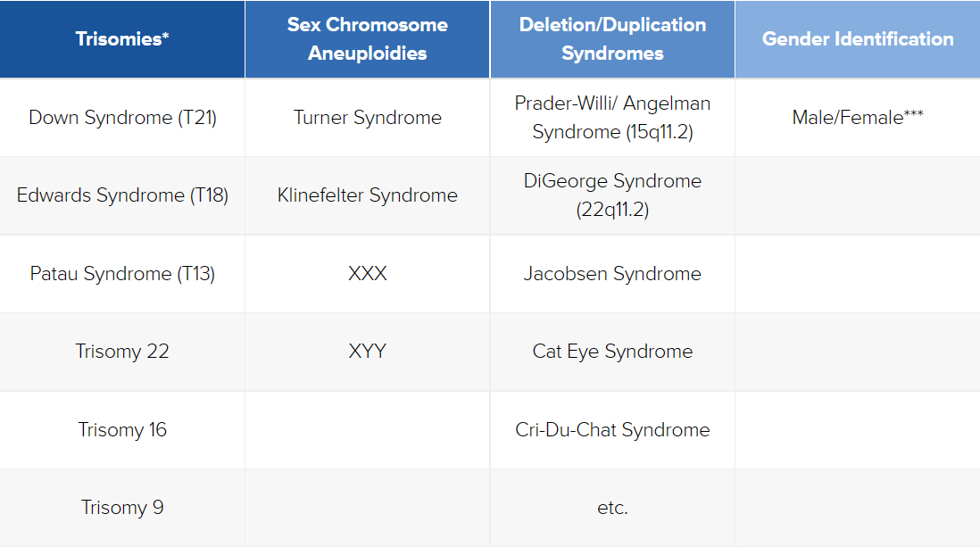The image size is (980, 547).
Task: Select the XYY aneuploidy cell
Action: pyautogui.click(x=368, y=352)
